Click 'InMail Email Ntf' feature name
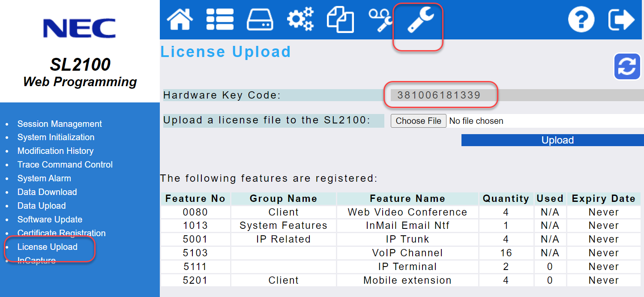 [x=407, y=225]
